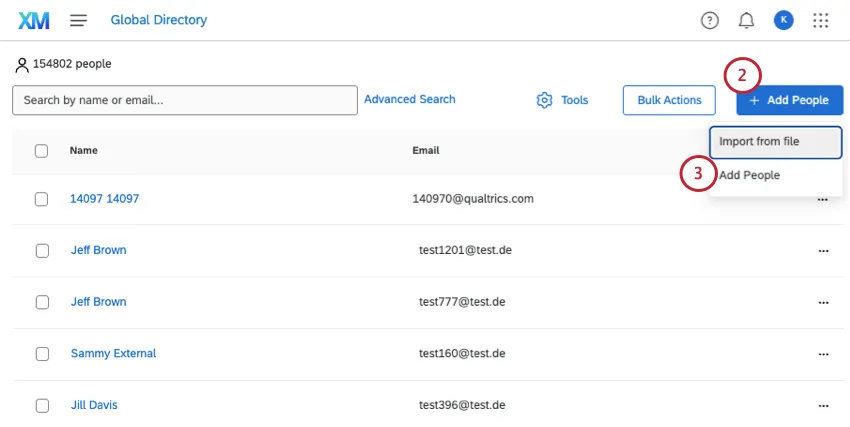Click the search by name or email field

pos(185,100)
